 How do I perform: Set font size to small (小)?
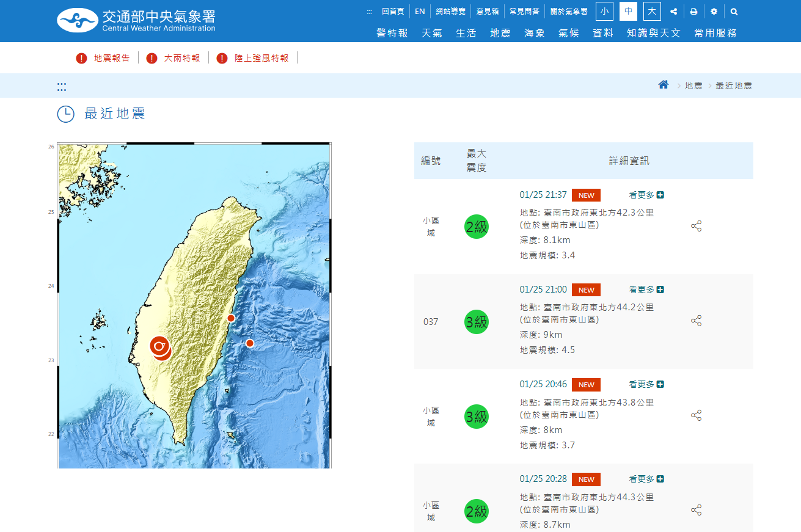pyautogui.click(x=604, y=12)
